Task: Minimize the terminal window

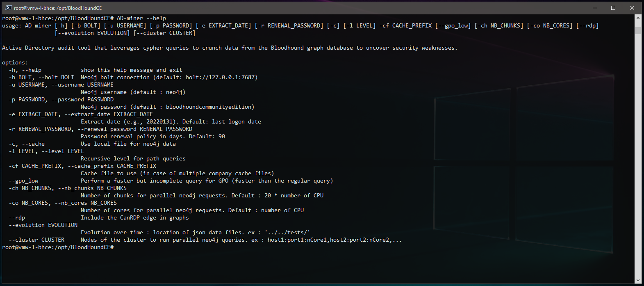Action: [594, 8]
